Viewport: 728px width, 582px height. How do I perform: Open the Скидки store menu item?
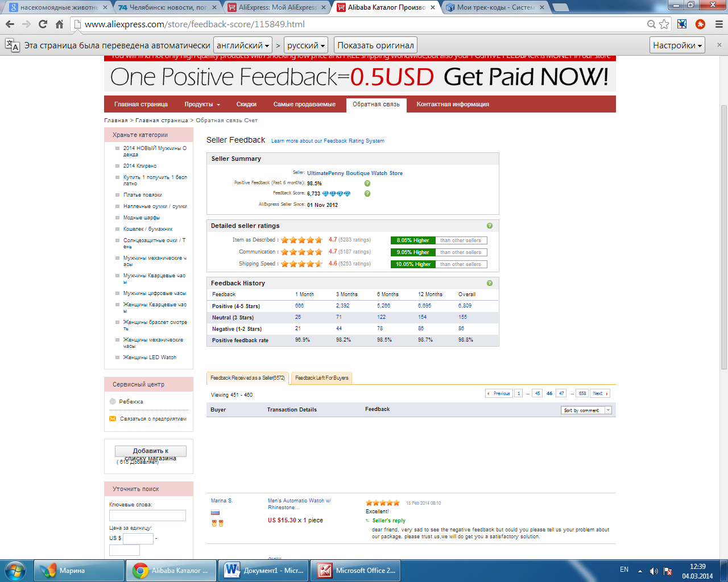point(246,104)
